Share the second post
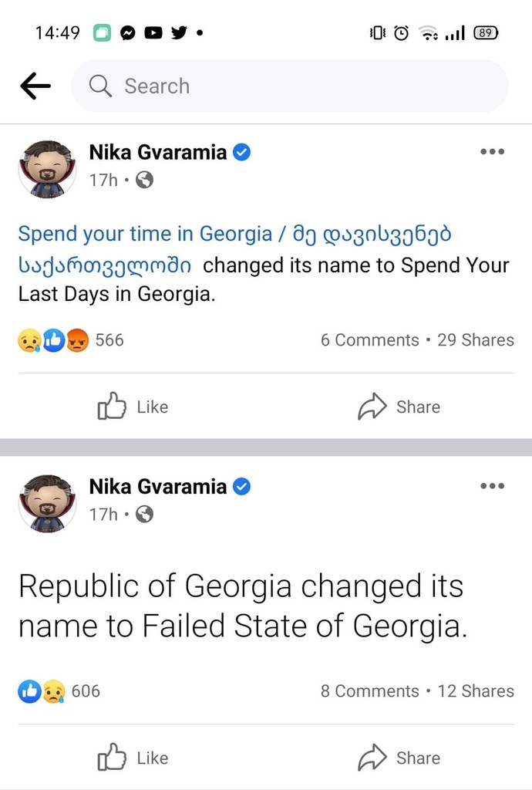The height and width of the screenshot is (790, 532). [x=399, y=757]
